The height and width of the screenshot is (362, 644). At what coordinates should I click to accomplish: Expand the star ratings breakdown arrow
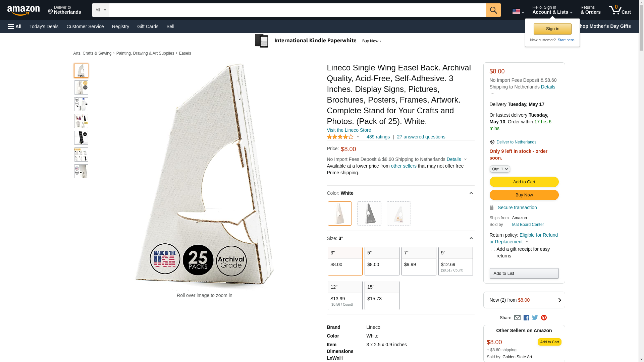pos(358,137)
